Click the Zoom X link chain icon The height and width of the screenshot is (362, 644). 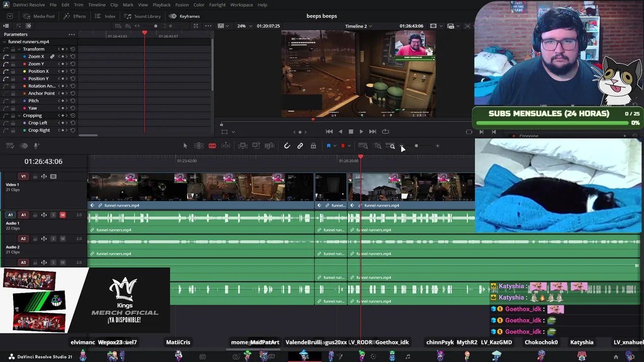click(x=52, y=57)
